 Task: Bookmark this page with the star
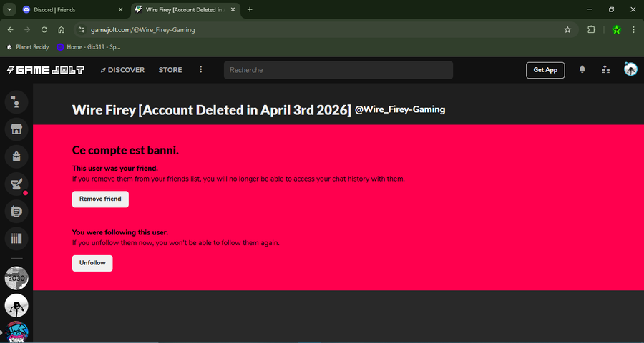click(567, 29)
